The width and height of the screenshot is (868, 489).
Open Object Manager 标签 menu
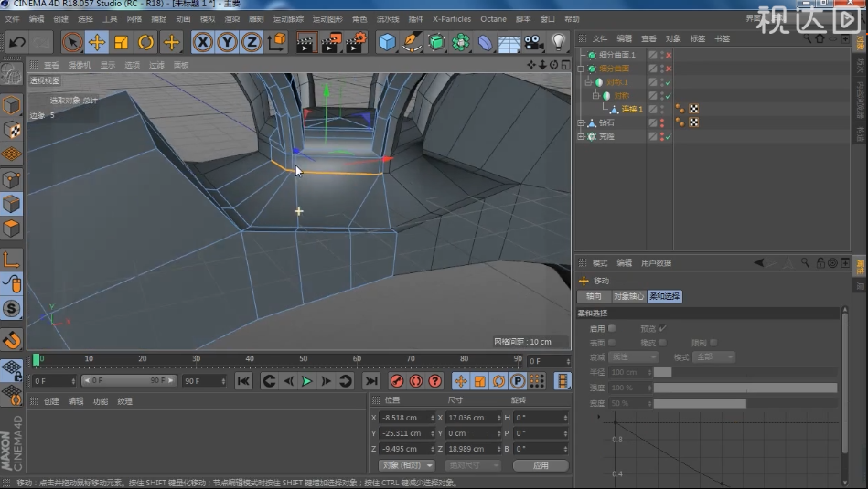[698, 38]
